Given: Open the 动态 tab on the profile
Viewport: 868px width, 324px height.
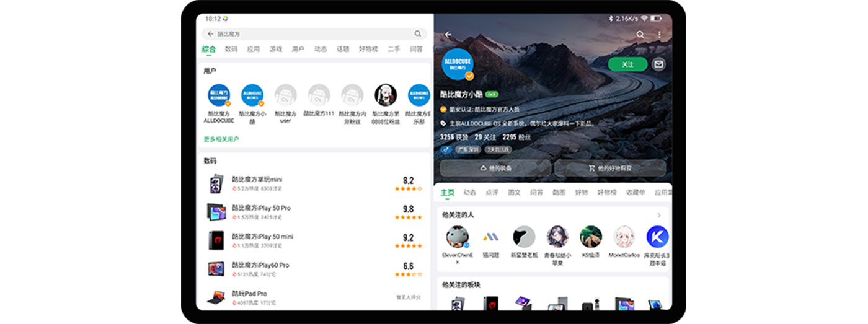Looking at the screenshot, I should click(470, 193).
